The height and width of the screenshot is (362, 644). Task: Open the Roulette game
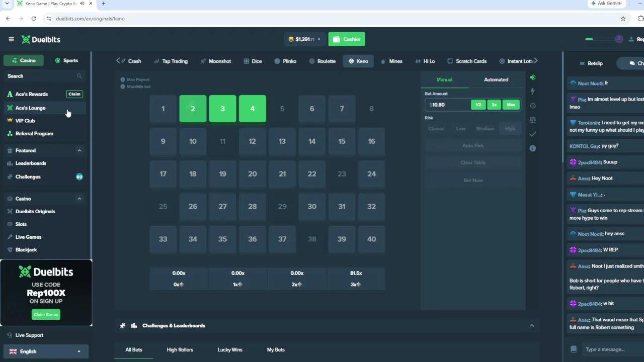coord(323,61)
